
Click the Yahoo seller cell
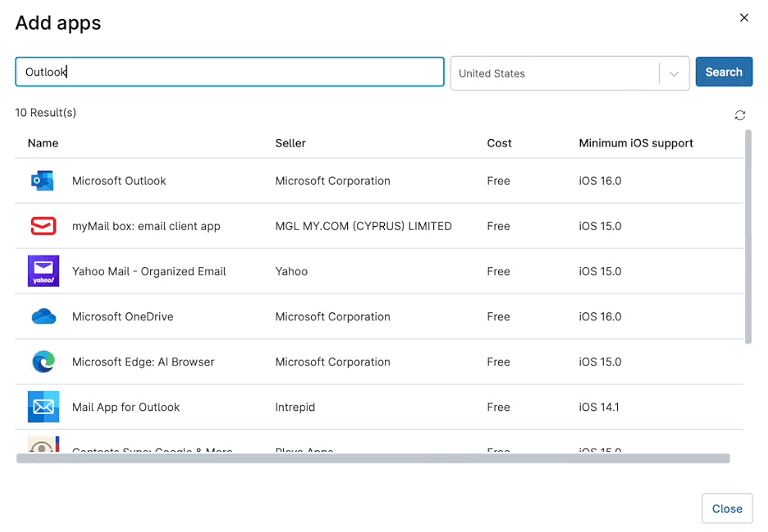(x=291, y=271)
